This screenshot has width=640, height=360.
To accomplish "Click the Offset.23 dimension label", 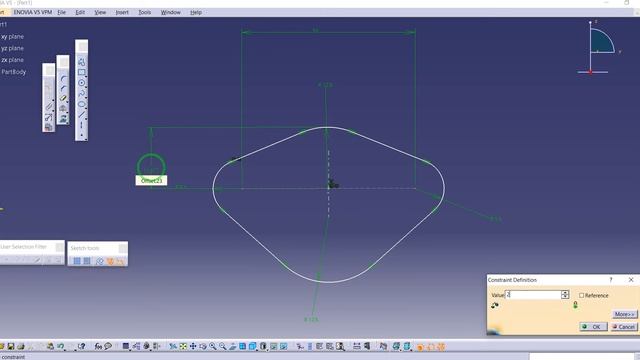I will click(151, 180).
